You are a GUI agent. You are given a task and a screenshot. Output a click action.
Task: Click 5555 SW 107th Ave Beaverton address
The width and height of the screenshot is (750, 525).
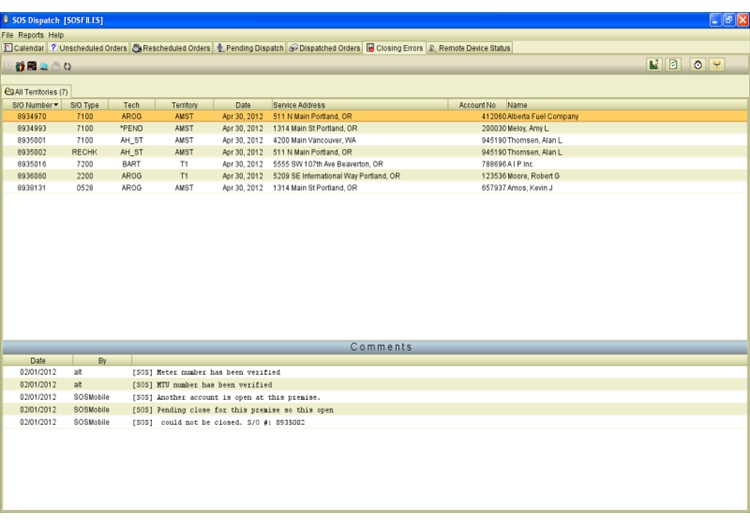[x=328, y=164]
